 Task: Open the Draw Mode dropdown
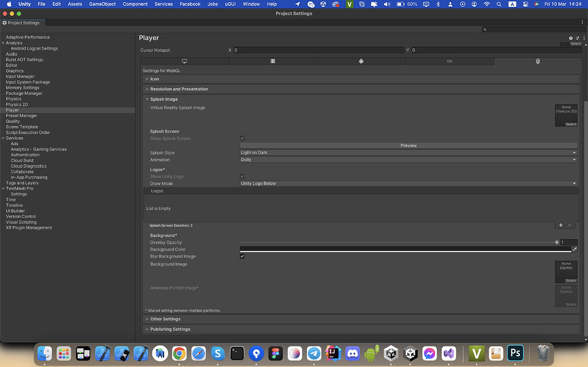408,183
